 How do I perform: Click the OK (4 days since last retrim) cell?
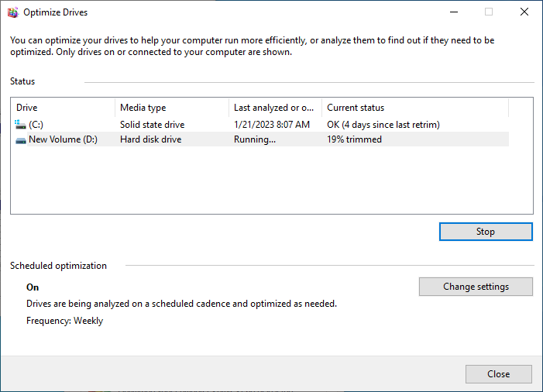pos(383,125)
